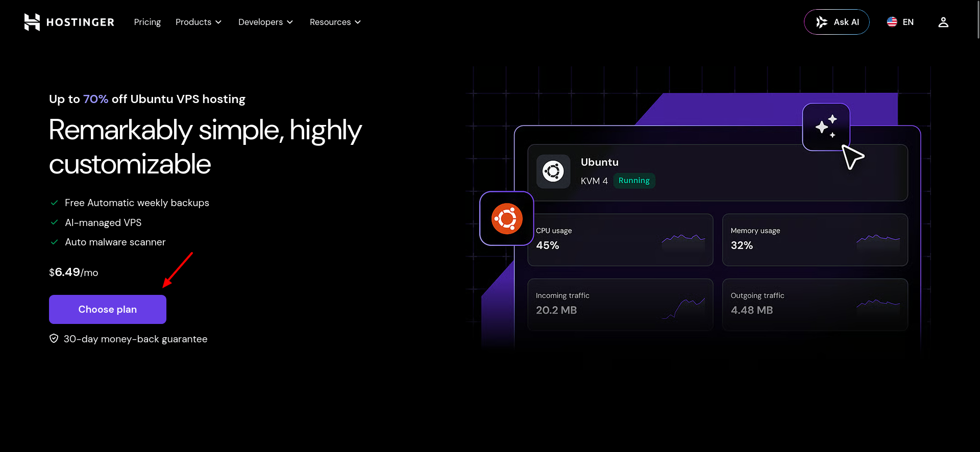Click the Incoming traffic 20.2 MB card
Screen dimensions: 980x452
pos(620,305)
